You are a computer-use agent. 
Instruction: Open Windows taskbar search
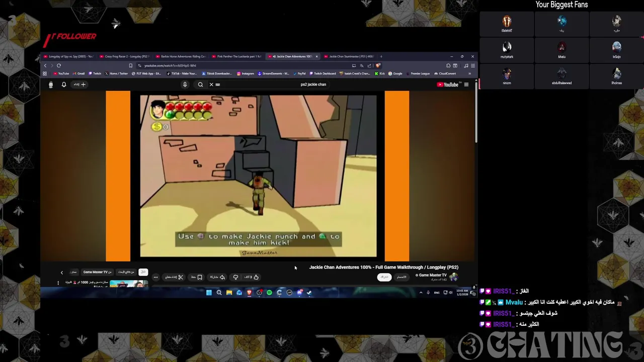[x=219, y=293]
